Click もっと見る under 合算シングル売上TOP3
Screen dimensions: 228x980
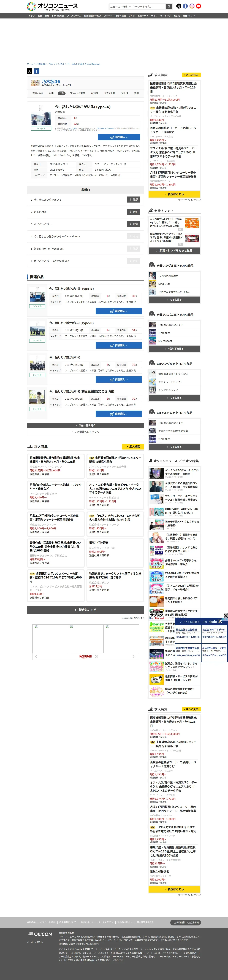pyautogui.click(x=174, y=299)
